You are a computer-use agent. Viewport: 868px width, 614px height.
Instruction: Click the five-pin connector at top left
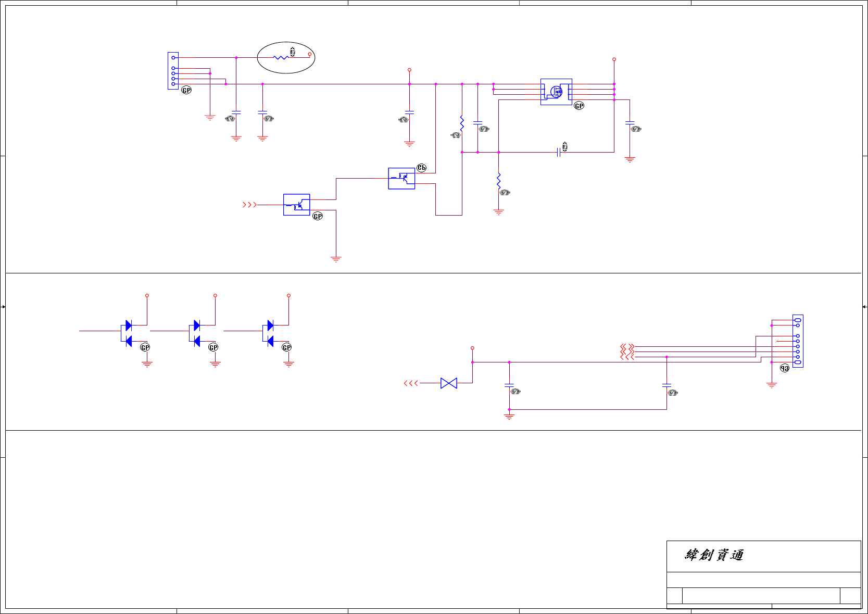(x=173, y=71)
